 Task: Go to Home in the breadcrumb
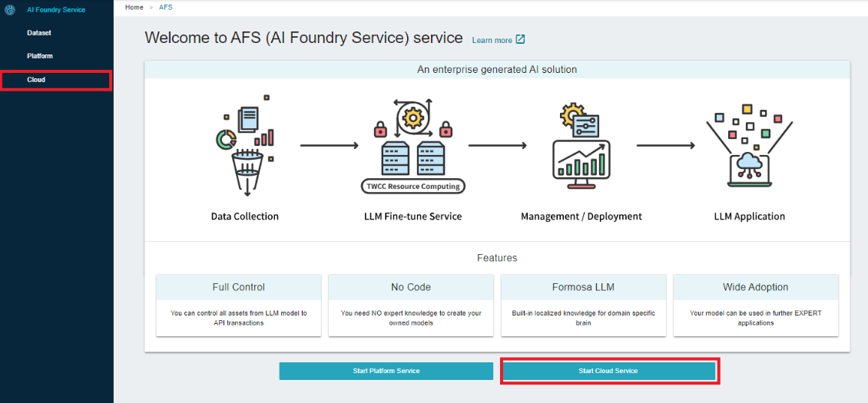point(134,7)
